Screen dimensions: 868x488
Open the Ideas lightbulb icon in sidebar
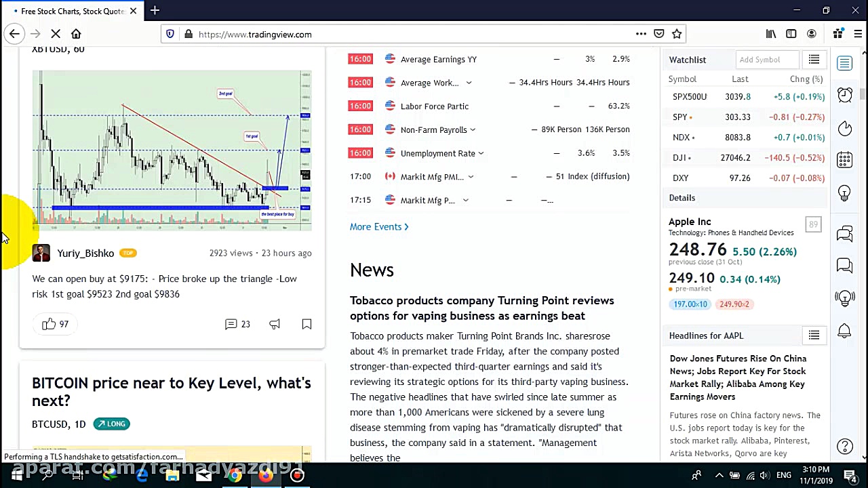(844, 194)
